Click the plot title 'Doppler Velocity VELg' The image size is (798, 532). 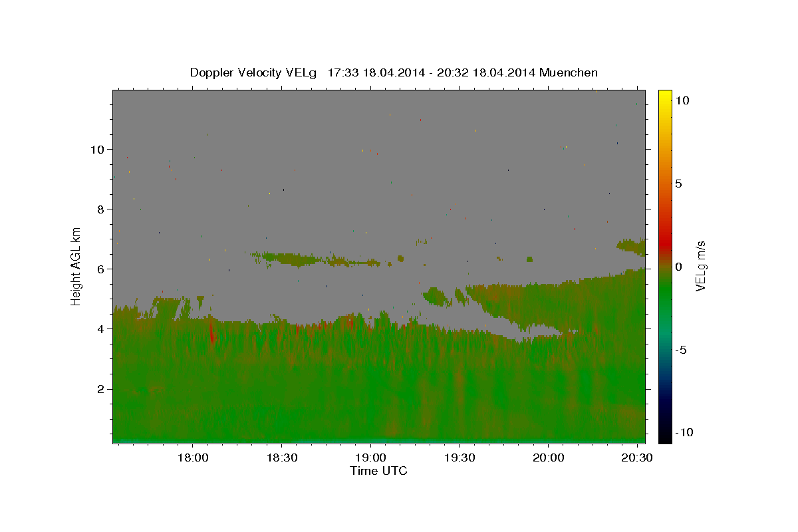(x=253, y=72)
